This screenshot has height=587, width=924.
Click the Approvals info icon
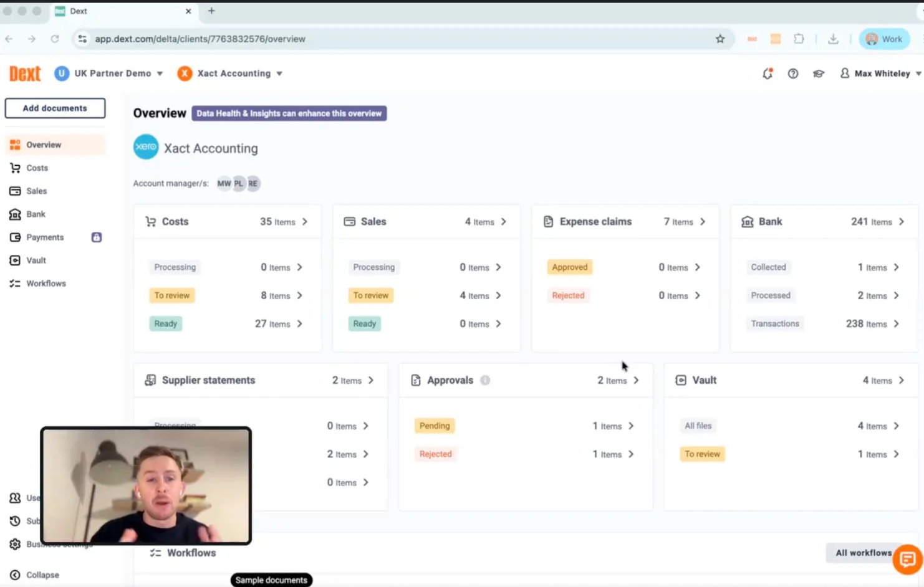485,380
